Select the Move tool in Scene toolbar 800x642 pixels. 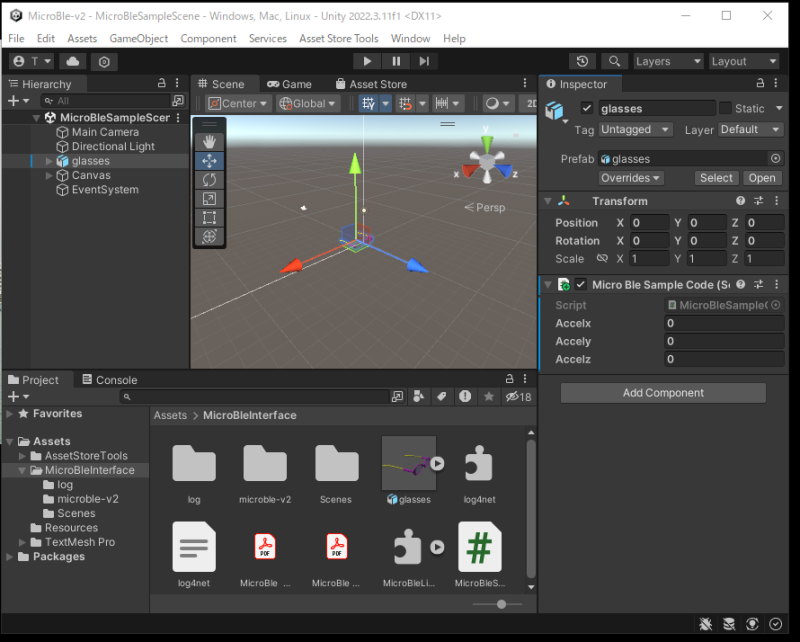coord(209,160)
